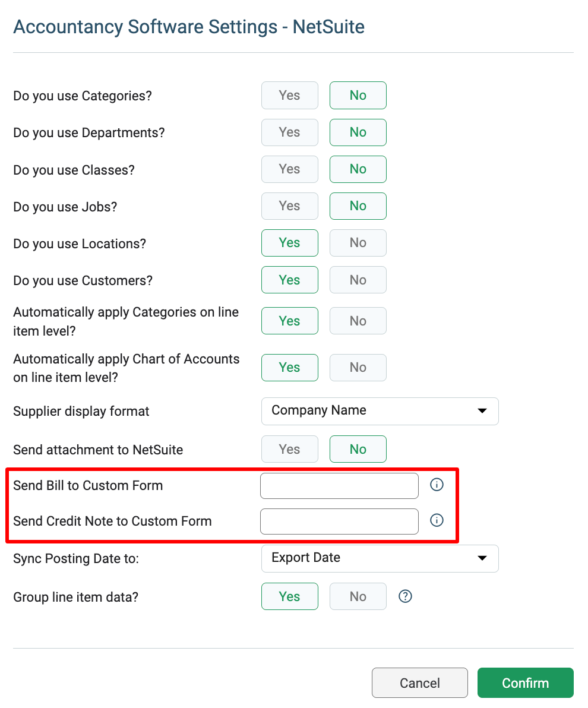The image size is (588, 708).
Task: Choose No for Do you use Locations
Action: (358, 243)
